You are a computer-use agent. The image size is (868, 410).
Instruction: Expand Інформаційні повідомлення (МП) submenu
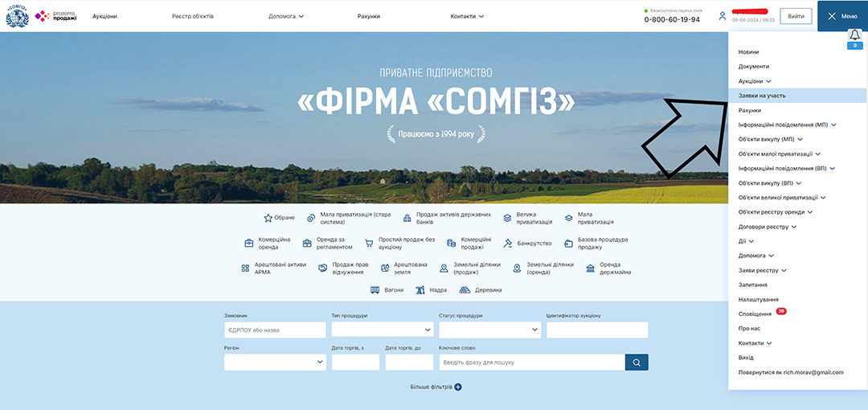[x=787, y=125]
